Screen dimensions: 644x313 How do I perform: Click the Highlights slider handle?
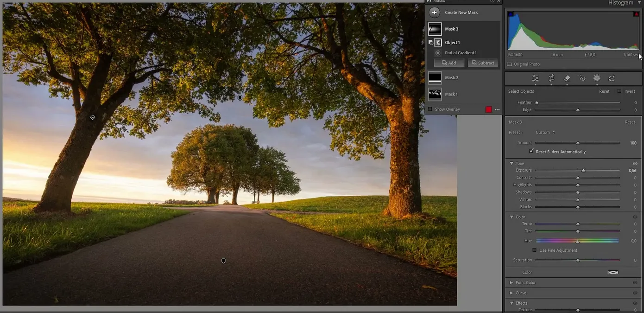578,185
